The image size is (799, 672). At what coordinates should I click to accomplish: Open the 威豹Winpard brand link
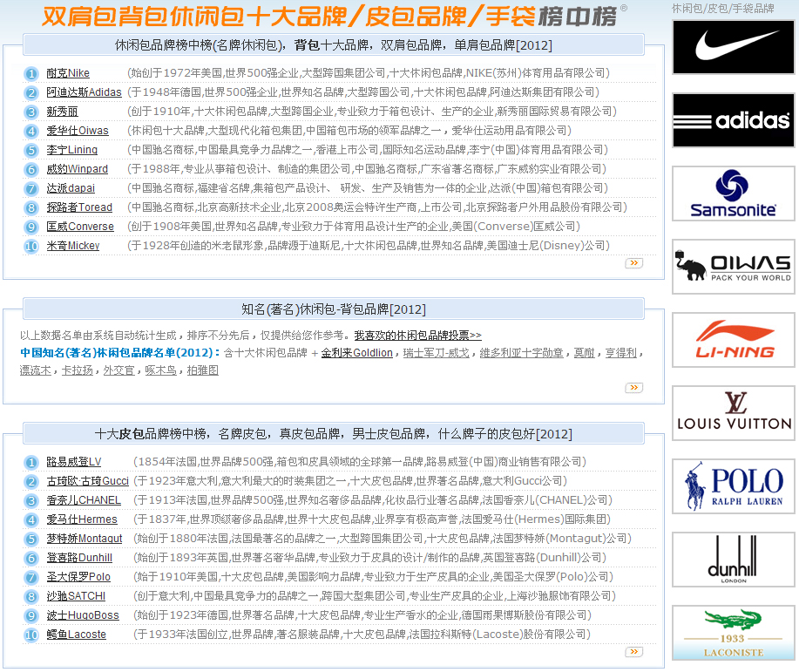click(x=77, y=169)
